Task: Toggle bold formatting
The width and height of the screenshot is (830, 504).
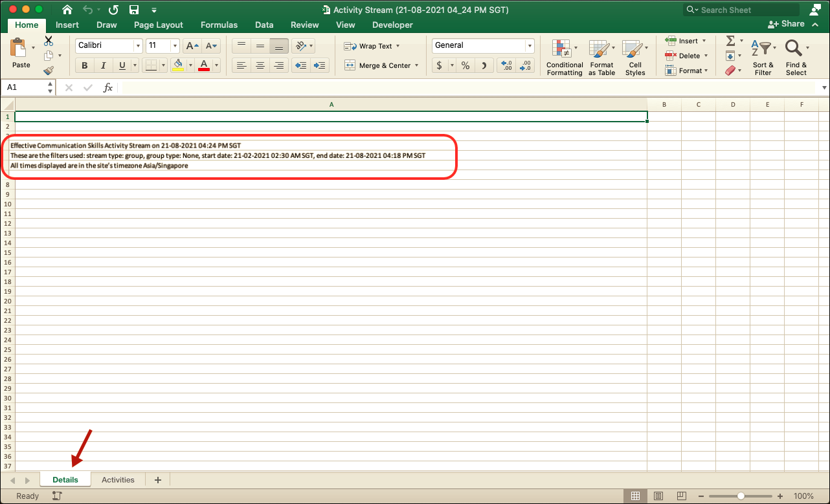Action: pyautogui.click(x=85, y=65)
